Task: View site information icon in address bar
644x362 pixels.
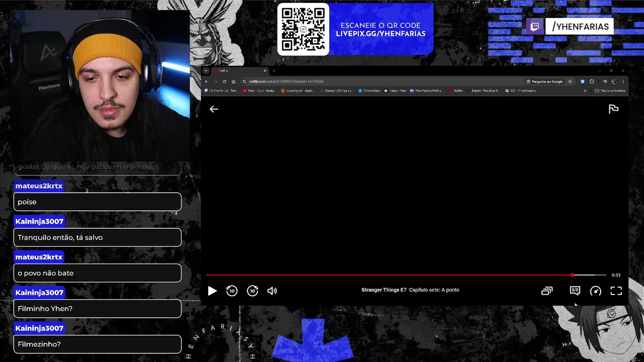Action: click(x=244, y=81)
